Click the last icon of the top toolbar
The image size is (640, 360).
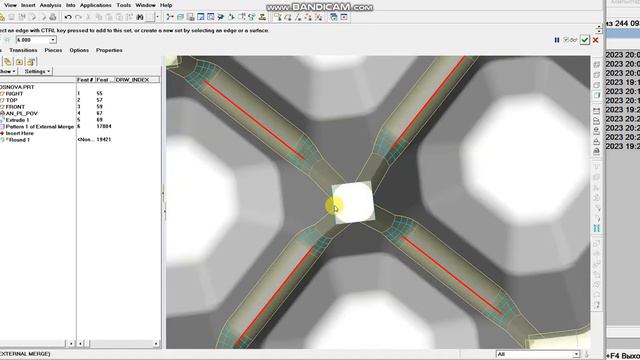point(344,17)
